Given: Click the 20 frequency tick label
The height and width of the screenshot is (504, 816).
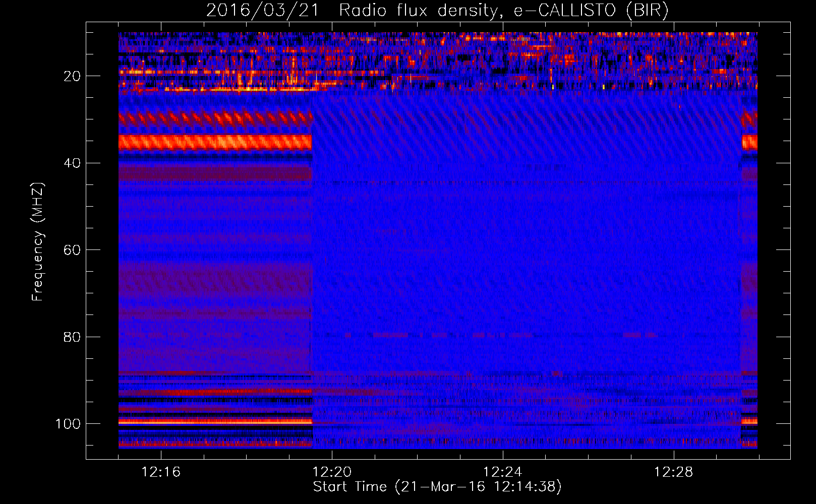Looking at the screenshot, I should point(72,76).
